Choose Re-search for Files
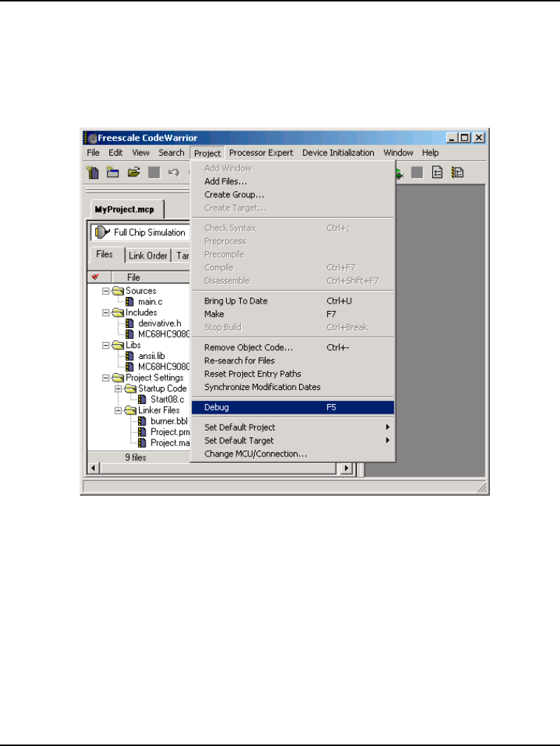Viewport: 560px width, 746px height. point(293,360)
